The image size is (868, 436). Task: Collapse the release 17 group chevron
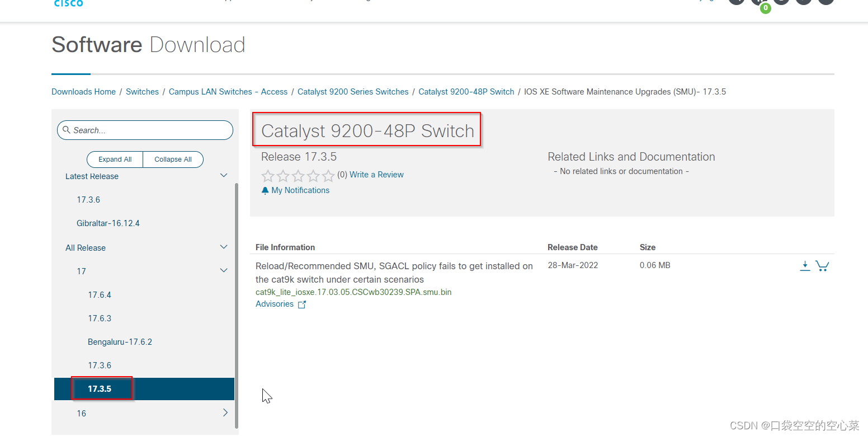[x=224, y=270]
